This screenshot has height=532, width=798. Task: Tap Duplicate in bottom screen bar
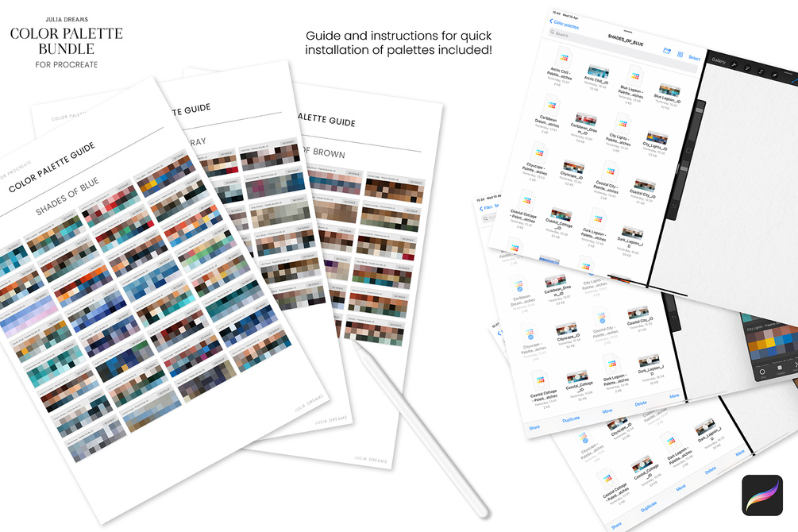pos(649,506)
